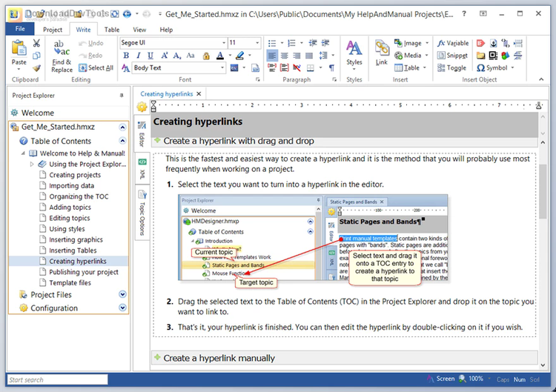Insert conditional IF text tag
Screen dimensions: 556x392
tap(480, 43)
